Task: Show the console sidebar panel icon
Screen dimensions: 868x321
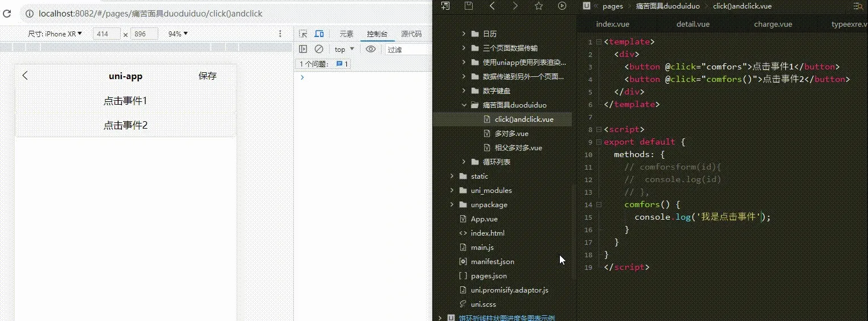Action: (x=303, y=50)
